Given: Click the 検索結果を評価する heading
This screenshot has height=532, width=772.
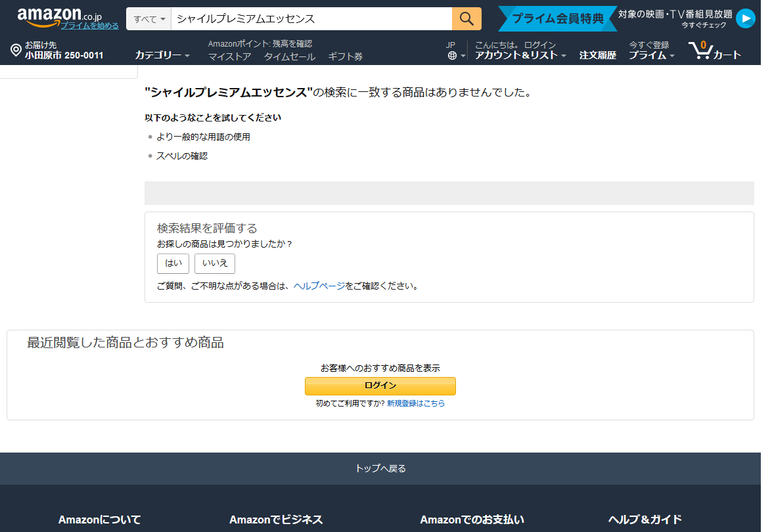Looking at the screenshot, I should tap(207, 229).
